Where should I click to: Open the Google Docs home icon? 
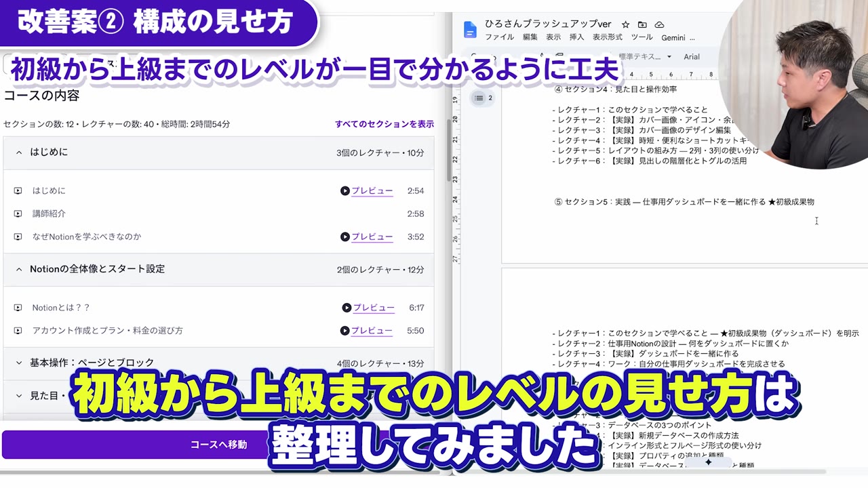tap(470, 30)
